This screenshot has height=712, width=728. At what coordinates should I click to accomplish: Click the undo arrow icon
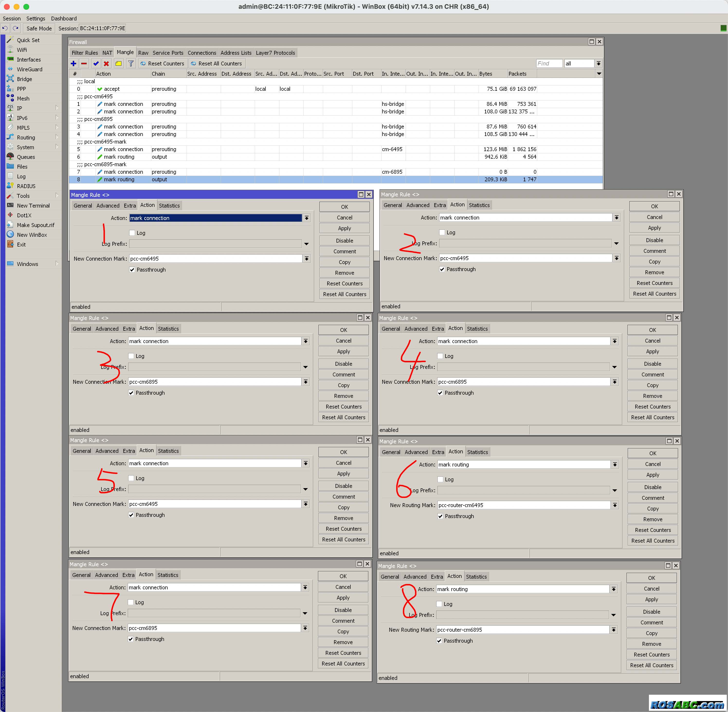pyautogui.click(x=5, y=28)
